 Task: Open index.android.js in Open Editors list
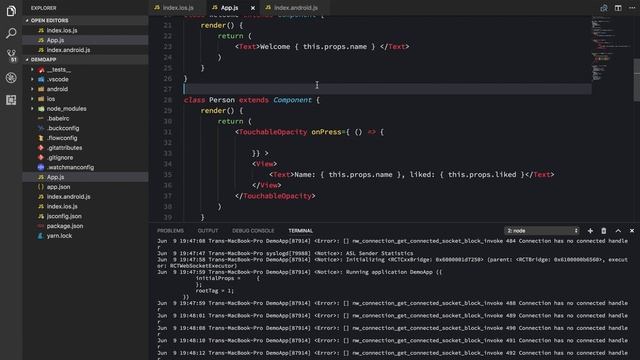click(x=86, y=50)
